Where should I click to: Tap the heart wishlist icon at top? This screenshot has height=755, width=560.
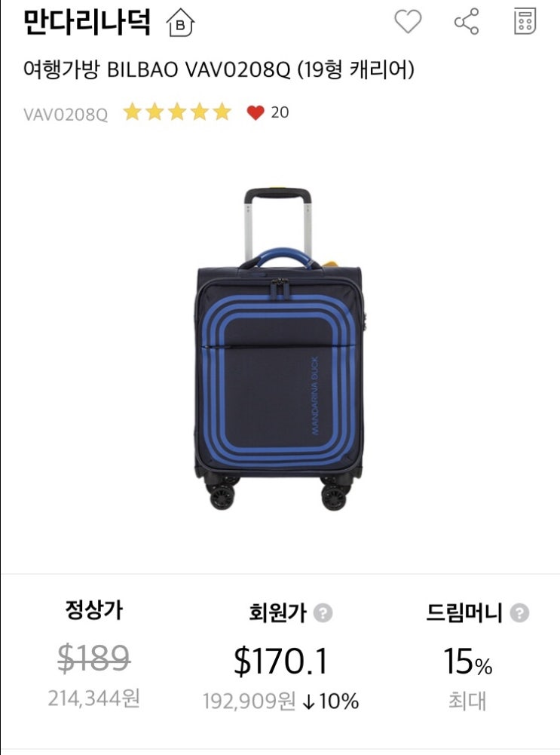pyautogui.click(x=408, y=22)
